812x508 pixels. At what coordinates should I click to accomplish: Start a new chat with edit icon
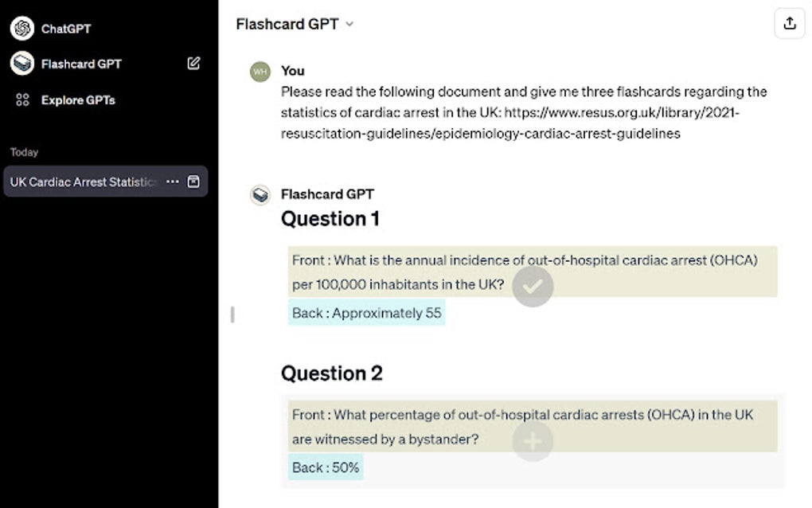(193, 64)
